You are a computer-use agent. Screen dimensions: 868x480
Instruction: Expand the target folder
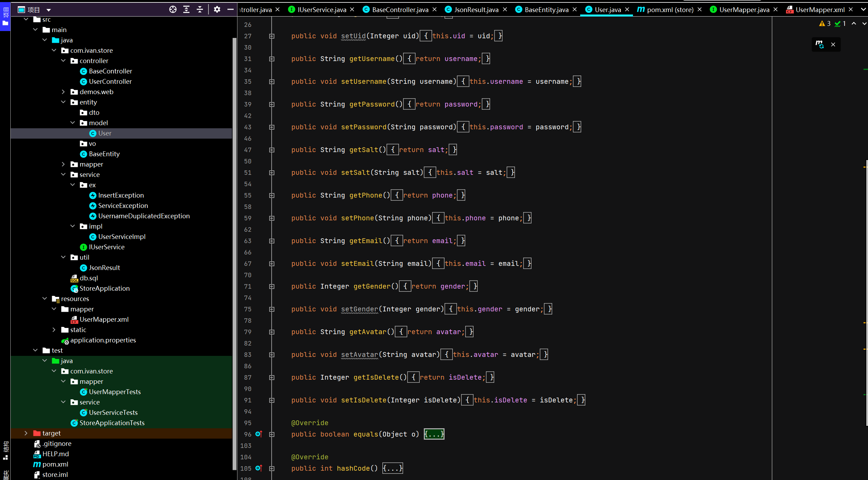coord(26,433)
